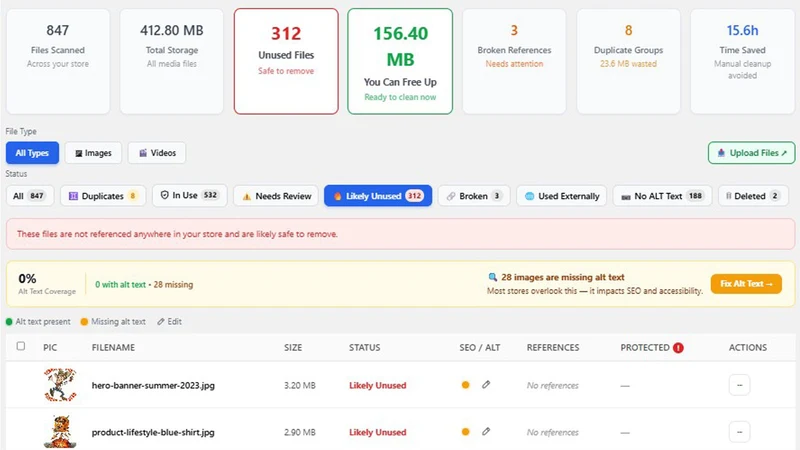The height and width of the screenshot is (450, 800).
Task: Click the warning icon in Needs Review
Action: tap(246, 196)
